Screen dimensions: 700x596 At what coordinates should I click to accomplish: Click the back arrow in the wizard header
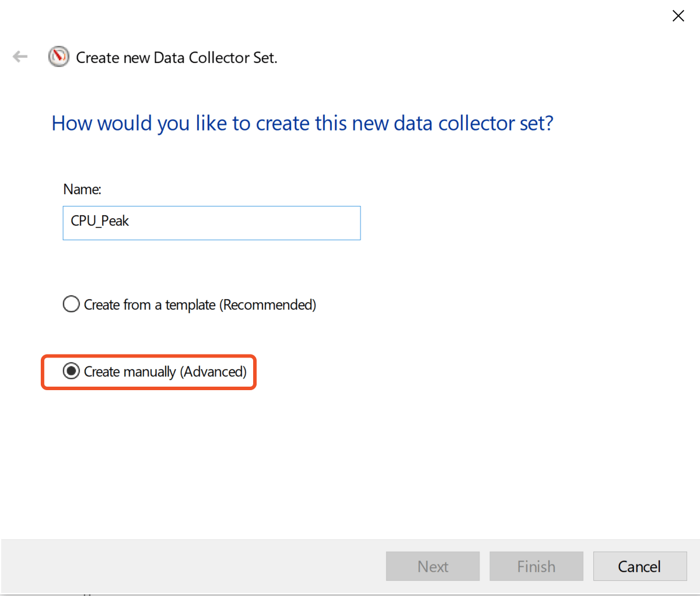click(x=20, y=57)
